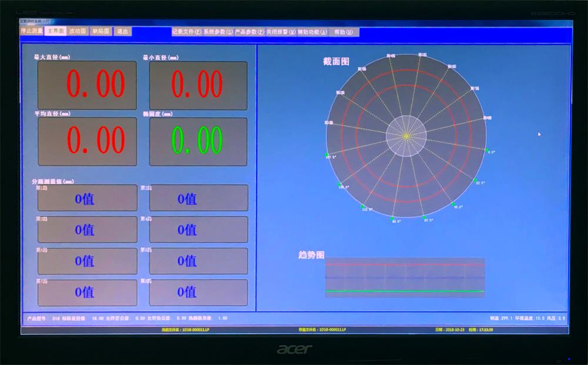Viewport: 588px width, 365px height.
Task: Click the yellow center point of 截面图
Action: 406,136
